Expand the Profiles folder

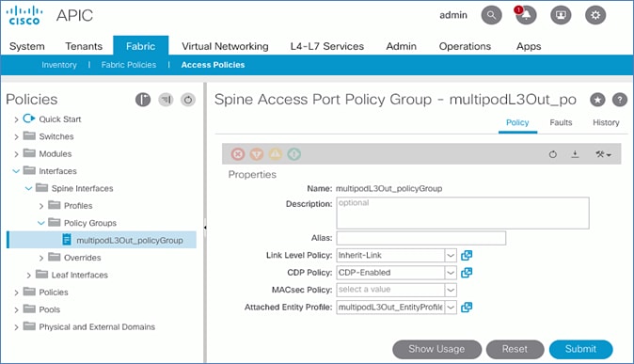tap(41, 206)
